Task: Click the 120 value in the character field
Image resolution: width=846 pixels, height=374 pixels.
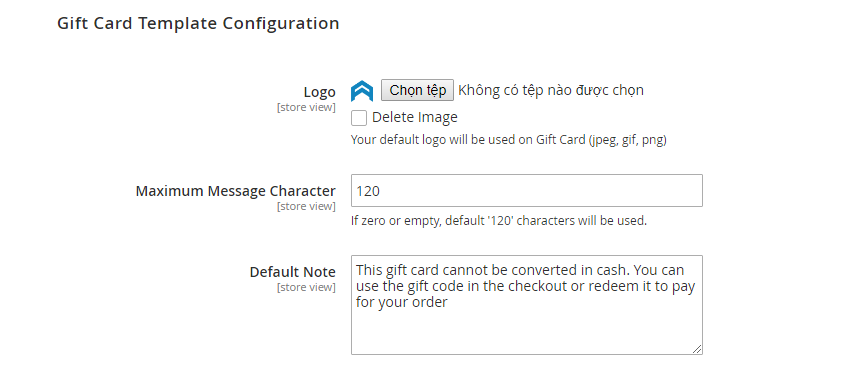Action: point(368,191)
